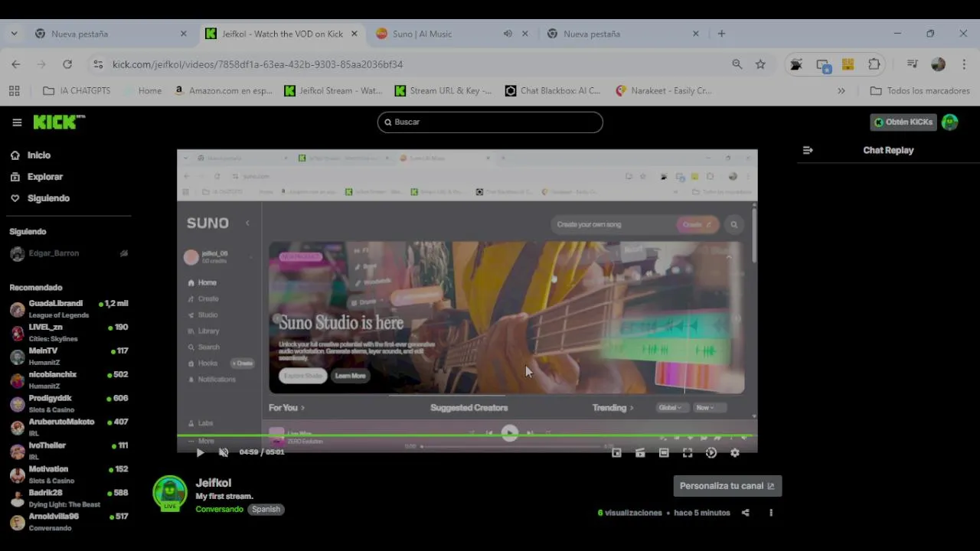Collapse the Chat Replay panel

(x=808, y=151)
